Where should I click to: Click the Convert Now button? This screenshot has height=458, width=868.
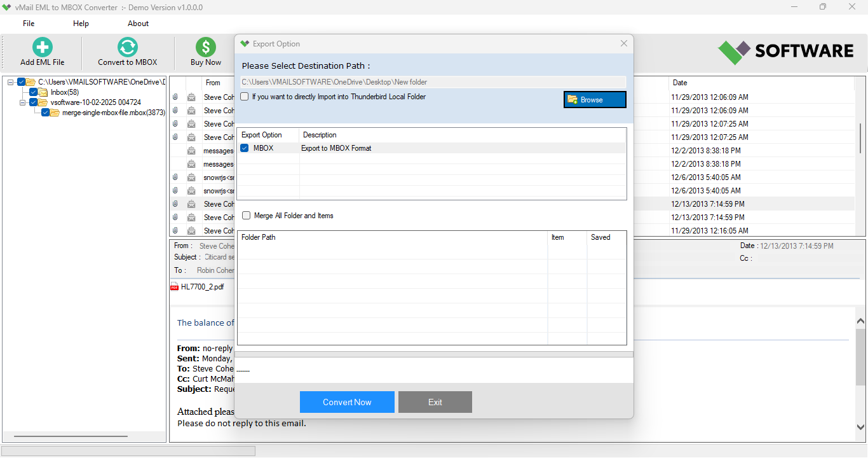click(x=347, y=401)
